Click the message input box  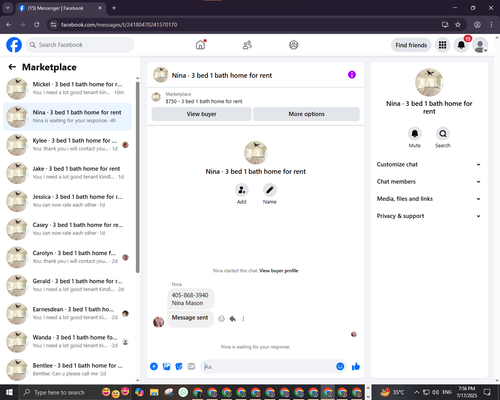268,367
